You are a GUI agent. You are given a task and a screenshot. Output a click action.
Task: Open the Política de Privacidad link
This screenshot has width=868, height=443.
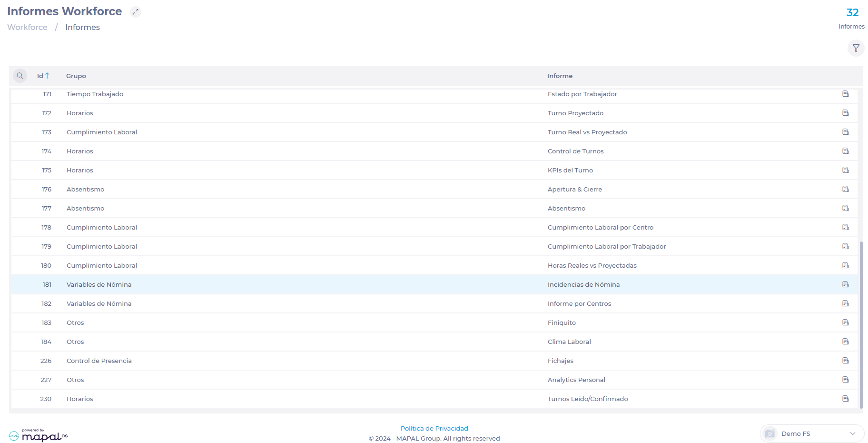[434, 428]
